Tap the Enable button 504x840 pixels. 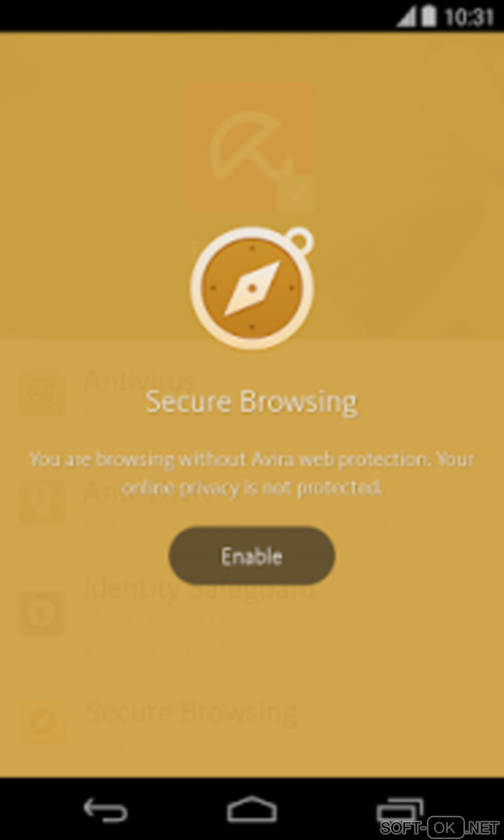(252, 556)
